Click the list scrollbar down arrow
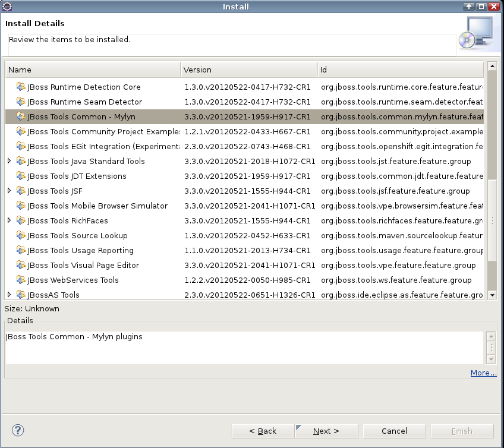The image size is (504, 448). point(492,295)
